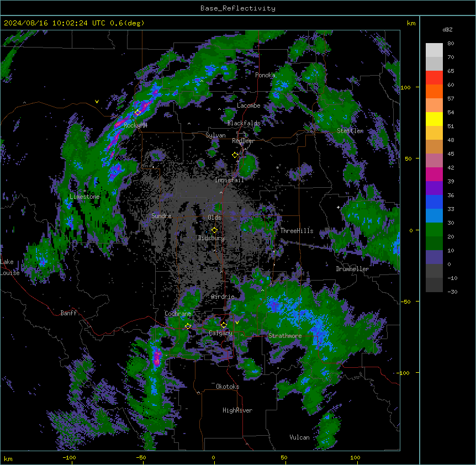Click the km unit label at top right

(411, 23)
